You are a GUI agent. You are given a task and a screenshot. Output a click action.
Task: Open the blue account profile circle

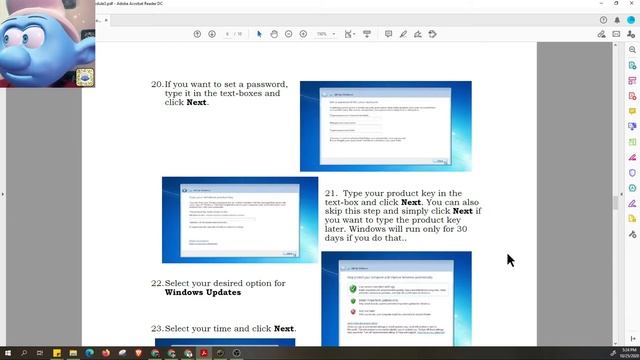[631, 20]
